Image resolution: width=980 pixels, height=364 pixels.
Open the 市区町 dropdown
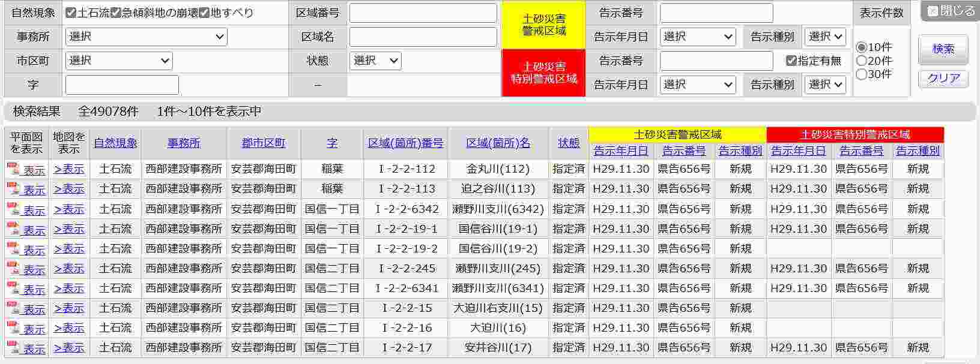click(119, 61)
